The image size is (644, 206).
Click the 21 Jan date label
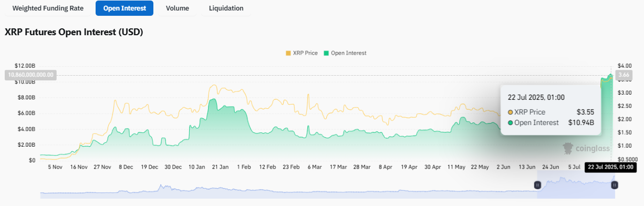pos(221,167)
